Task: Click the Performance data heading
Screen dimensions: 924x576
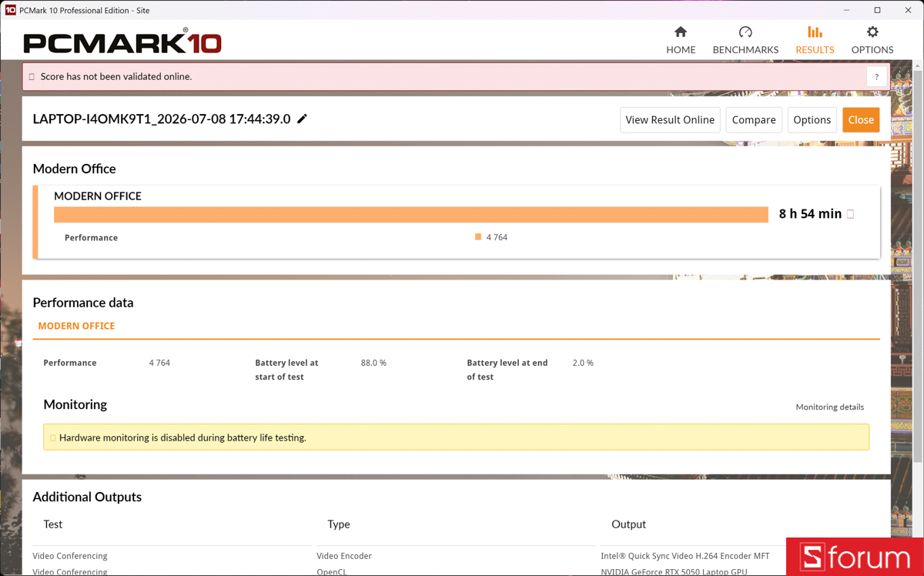Action: coord(83,303)
